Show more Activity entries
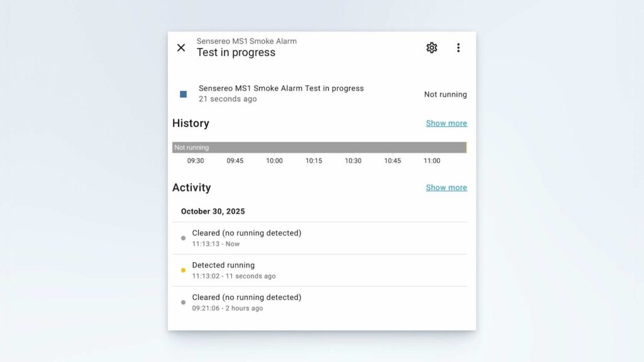Viewport: 644px width, 362px height. (x=447, y=187)
